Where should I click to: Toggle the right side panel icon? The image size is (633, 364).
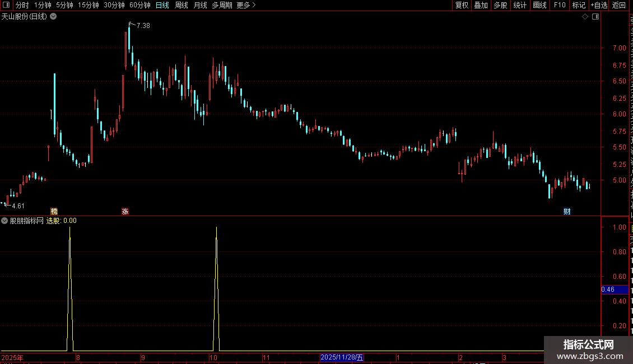pyautogui.click(x=595, y=17)
